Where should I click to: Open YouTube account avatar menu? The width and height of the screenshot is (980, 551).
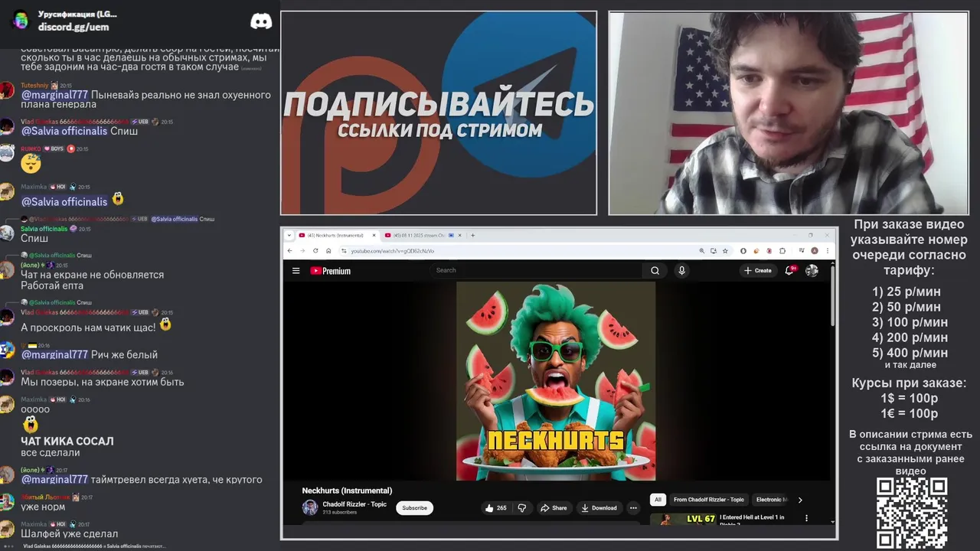[812, 270]
